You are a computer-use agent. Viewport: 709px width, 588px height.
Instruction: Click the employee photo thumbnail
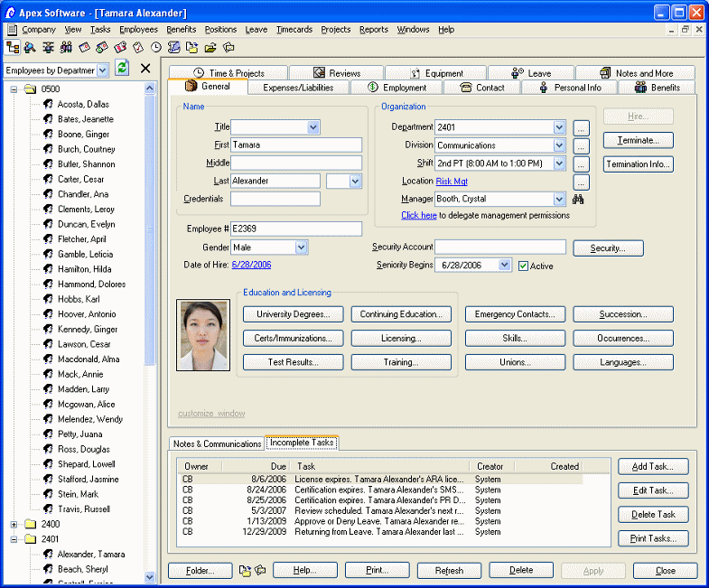point(203,336)
